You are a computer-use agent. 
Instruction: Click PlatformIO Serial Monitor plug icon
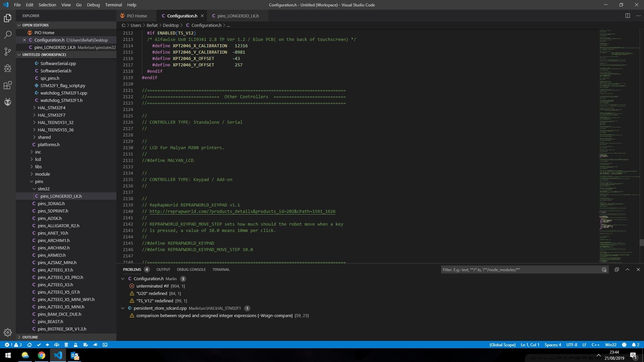click(x=95, y=345)
